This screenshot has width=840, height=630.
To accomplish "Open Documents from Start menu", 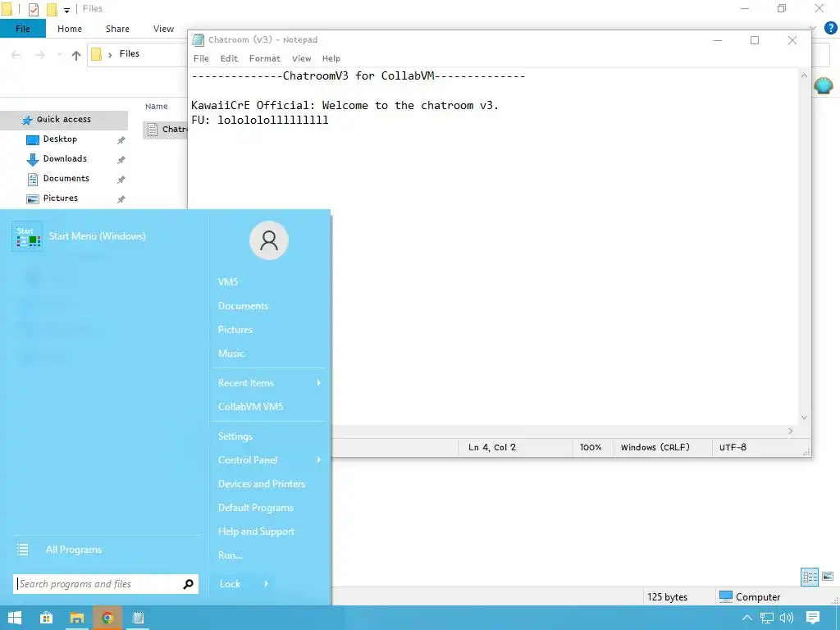I will click(243, 306).
